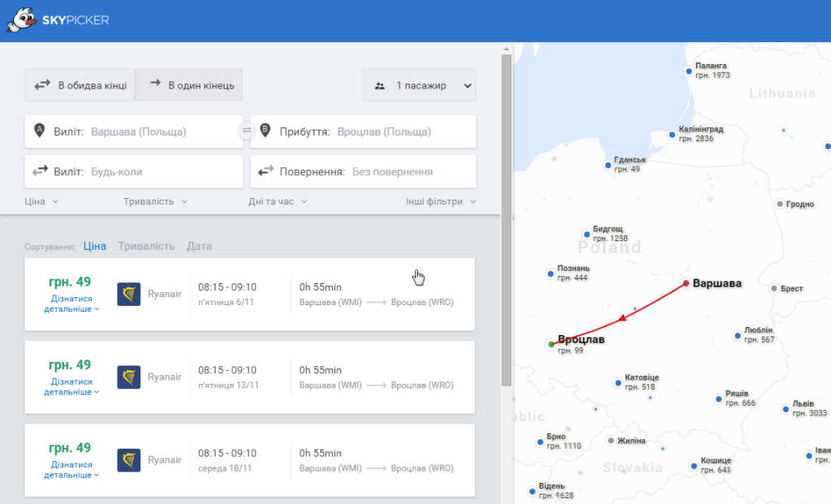Image resolution: width=831 pixels, height=504 pixels.
Task: Click departure date field 'Будь-коли'
Action: [134, 172]
